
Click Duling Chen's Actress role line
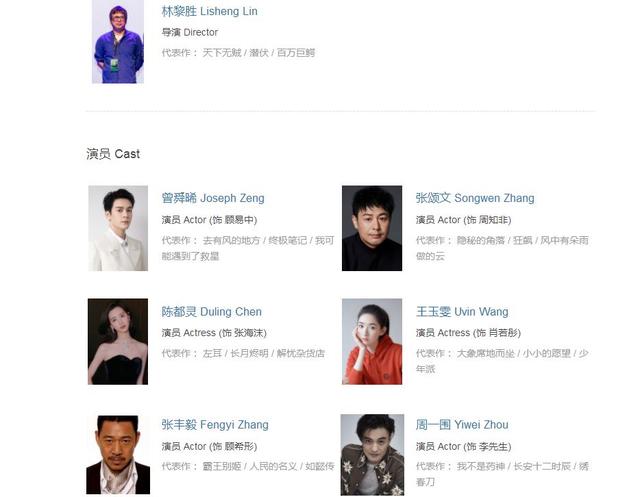coord(214,333)
